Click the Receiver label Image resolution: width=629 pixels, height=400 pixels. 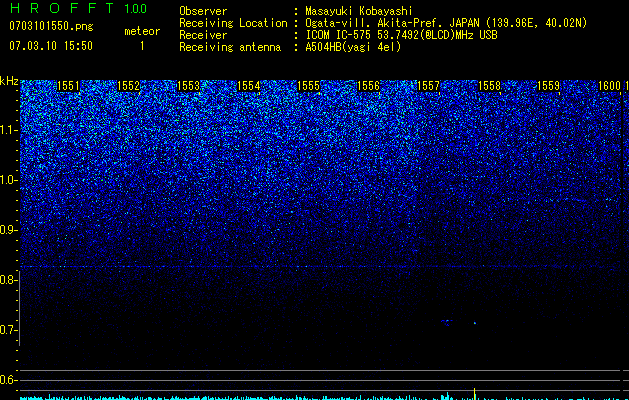[203, 35]
